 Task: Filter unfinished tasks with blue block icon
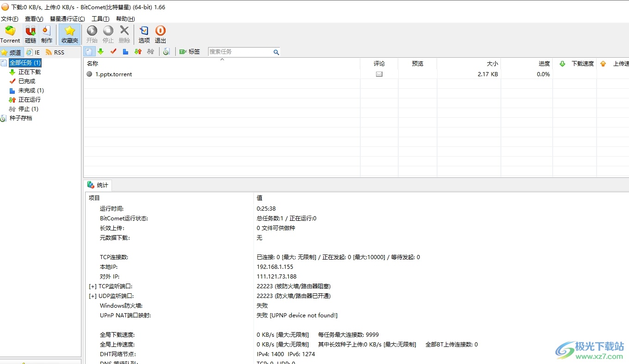[x=125, y=52]
